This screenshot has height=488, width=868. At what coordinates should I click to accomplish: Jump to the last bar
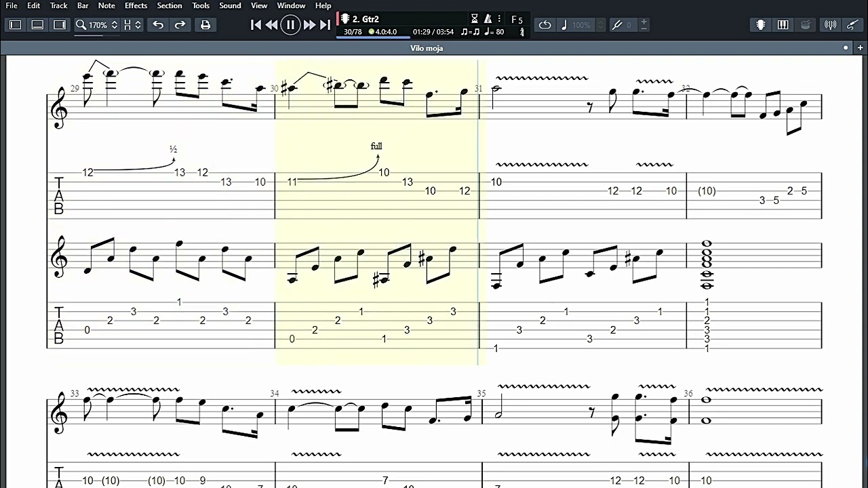pyautogui.click(x=325, y=25)
